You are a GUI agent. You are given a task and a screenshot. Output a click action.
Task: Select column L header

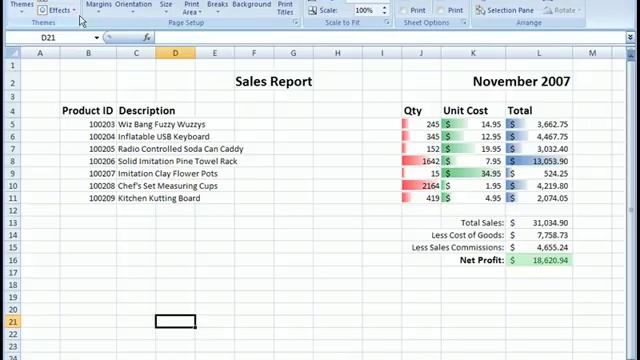539,53
